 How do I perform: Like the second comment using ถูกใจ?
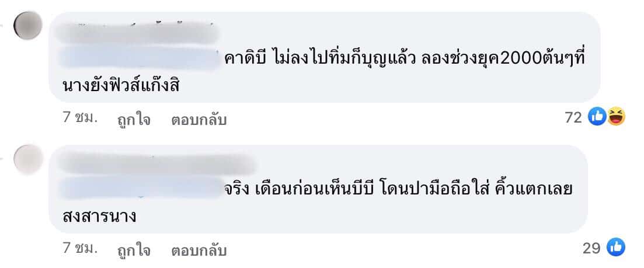click(134, 250)
